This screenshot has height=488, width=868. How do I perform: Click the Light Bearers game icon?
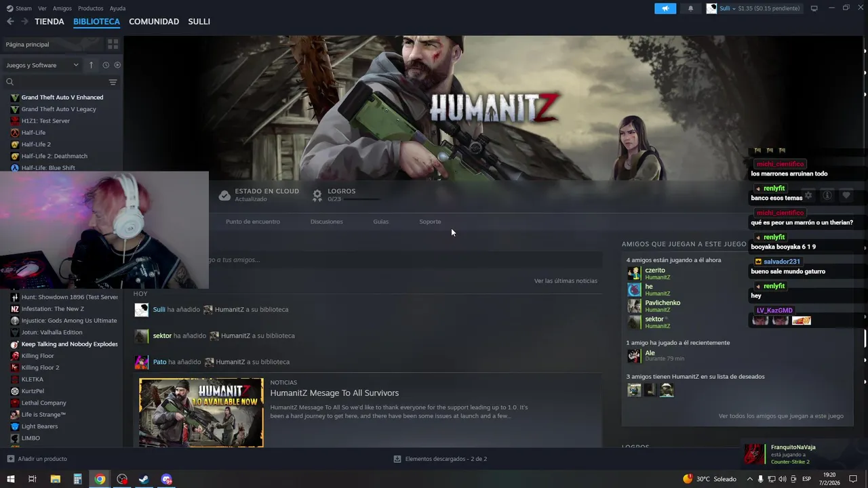click(15, 426)
